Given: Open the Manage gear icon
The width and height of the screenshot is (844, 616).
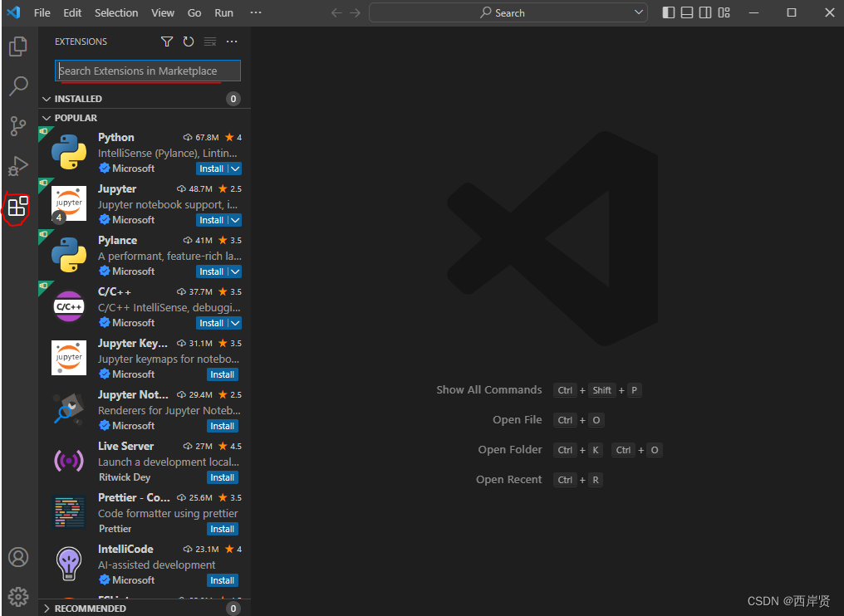Looking at the screenshot, I should click(x=18, y=597).
